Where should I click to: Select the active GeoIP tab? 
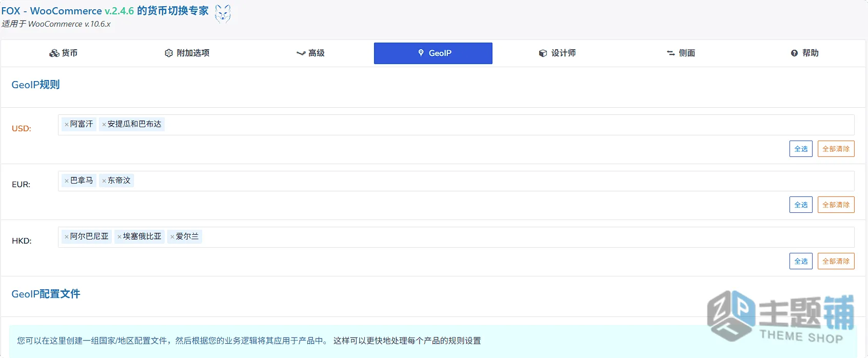click(433, 53)
